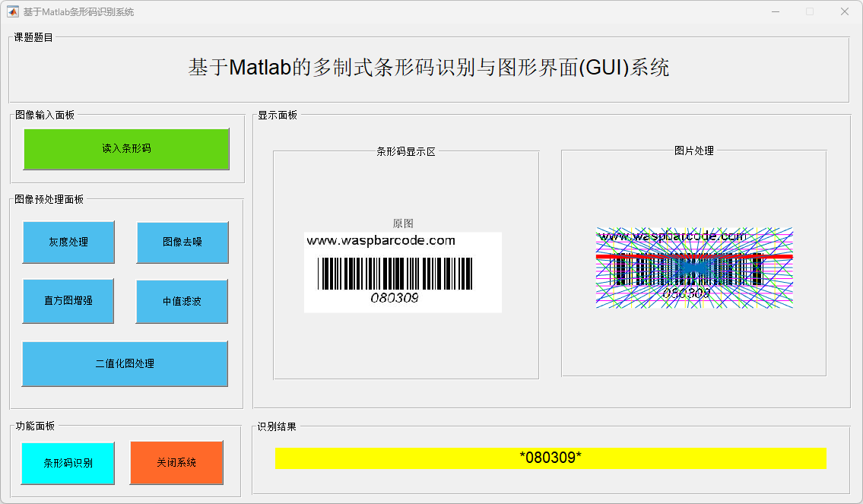863x504 pixels.
Task: Start recognition with cyan 条形码识别 button
Action: tap(68, 462)
